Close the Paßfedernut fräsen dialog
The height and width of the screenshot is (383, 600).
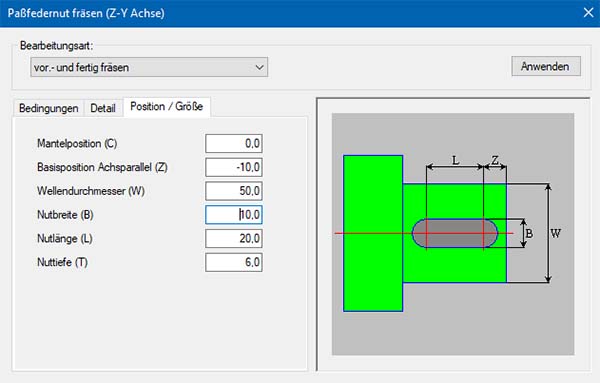coord(589,13)
